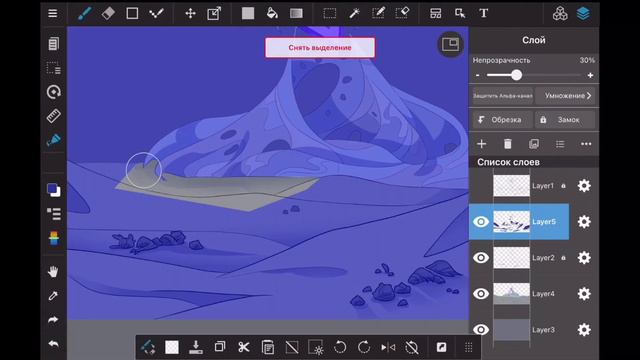The height and width of the screenshot is (360, 640).
Task: Open the canvas rotation menu
Action: coord(53,92)
